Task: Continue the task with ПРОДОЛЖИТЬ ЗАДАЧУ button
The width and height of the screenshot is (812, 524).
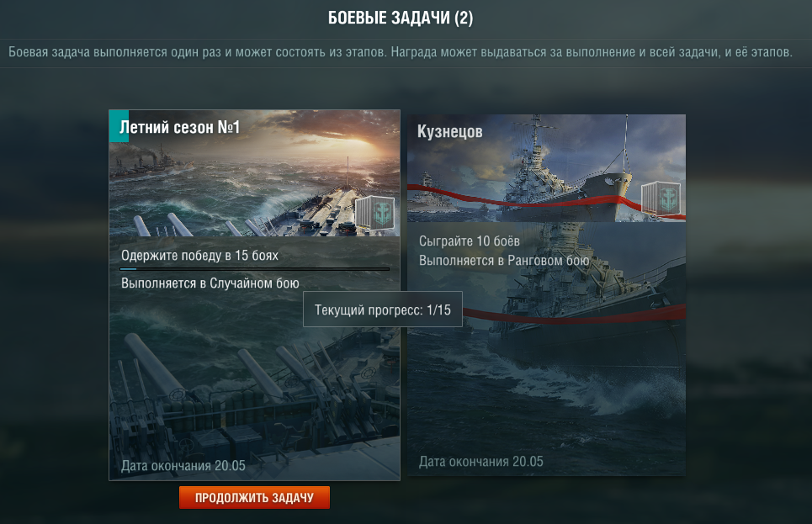Action: (x=254, y=498)
